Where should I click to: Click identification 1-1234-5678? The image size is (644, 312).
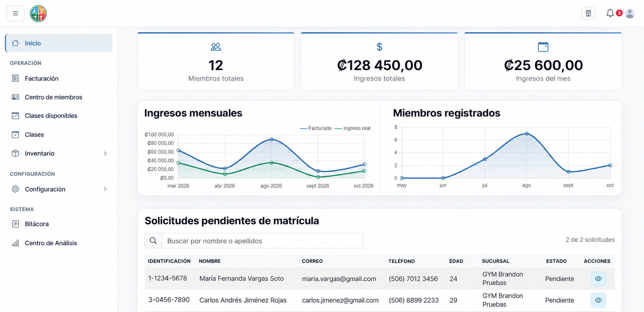[x=168, y=278]
